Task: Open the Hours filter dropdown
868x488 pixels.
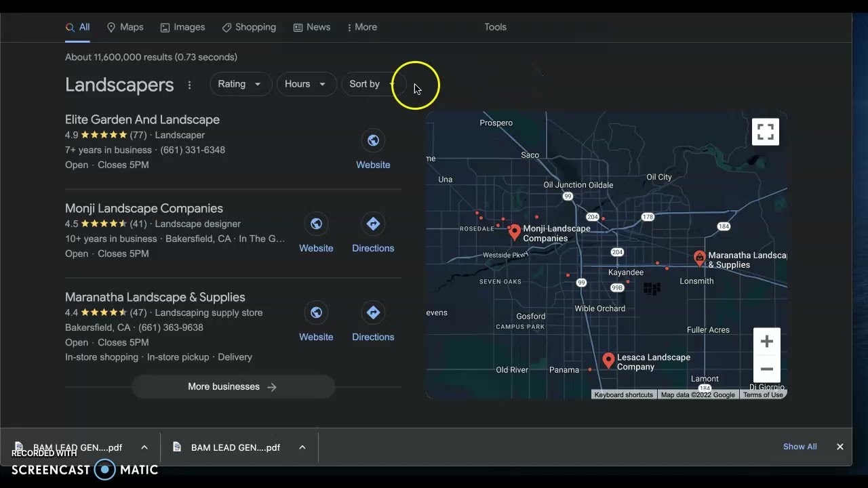Action: (x=305, y=84)
